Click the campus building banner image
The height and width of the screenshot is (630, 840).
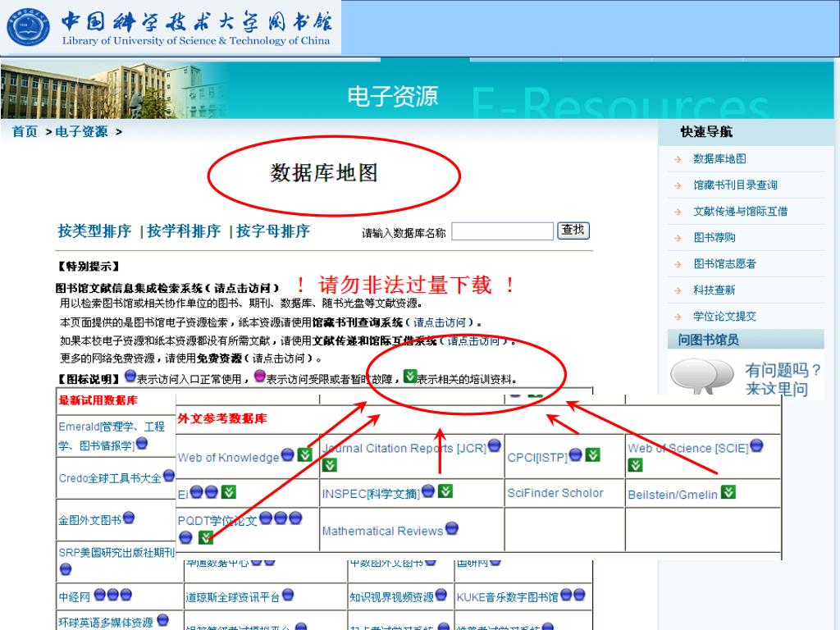point(112,89)
